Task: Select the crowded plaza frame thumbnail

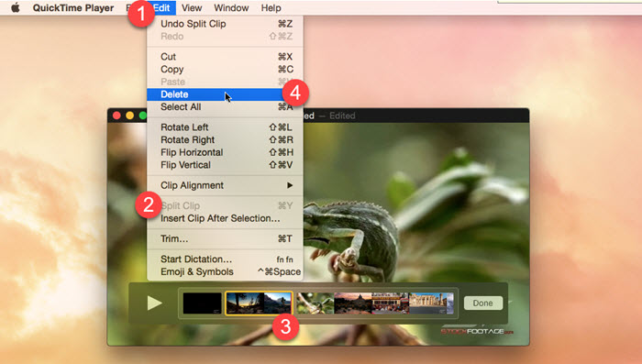Action: point(390,303)
